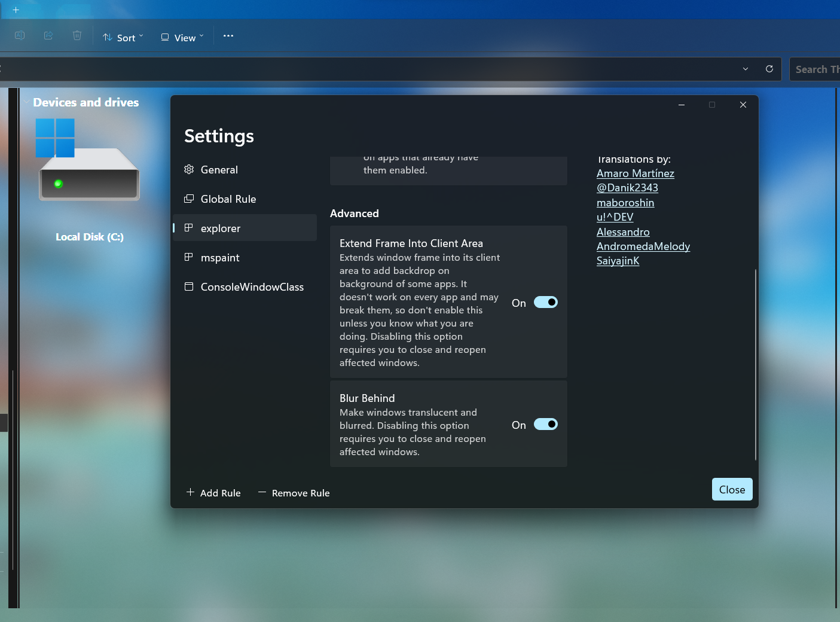Click the rename icon in Explorer toolbar

(19, 35)
